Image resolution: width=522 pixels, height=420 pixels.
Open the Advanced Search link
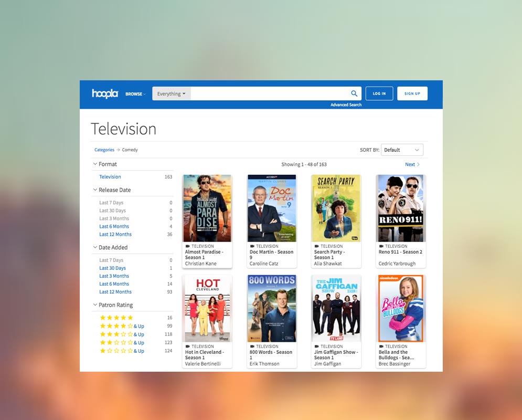346,104
